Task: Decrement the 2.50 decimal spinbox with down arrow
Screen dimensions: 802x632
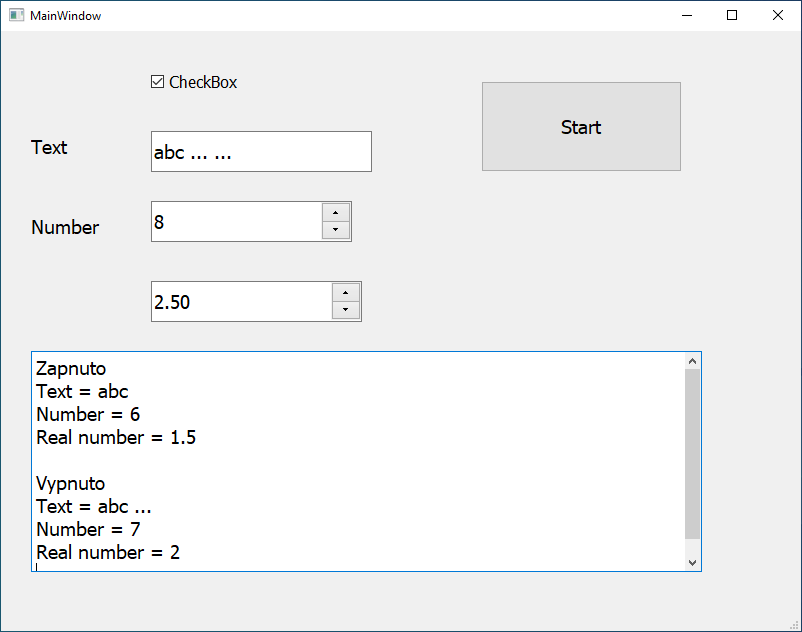Action: click(x=345, y=311)
